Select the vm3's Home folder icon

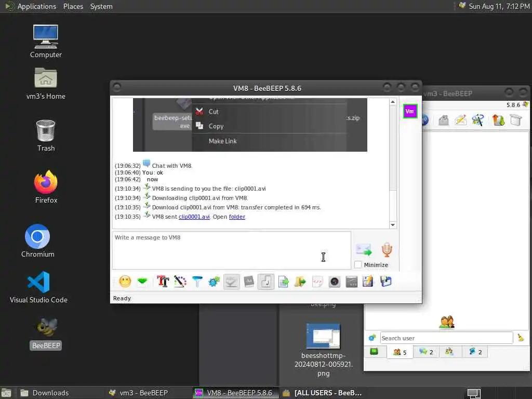[46, 84]
